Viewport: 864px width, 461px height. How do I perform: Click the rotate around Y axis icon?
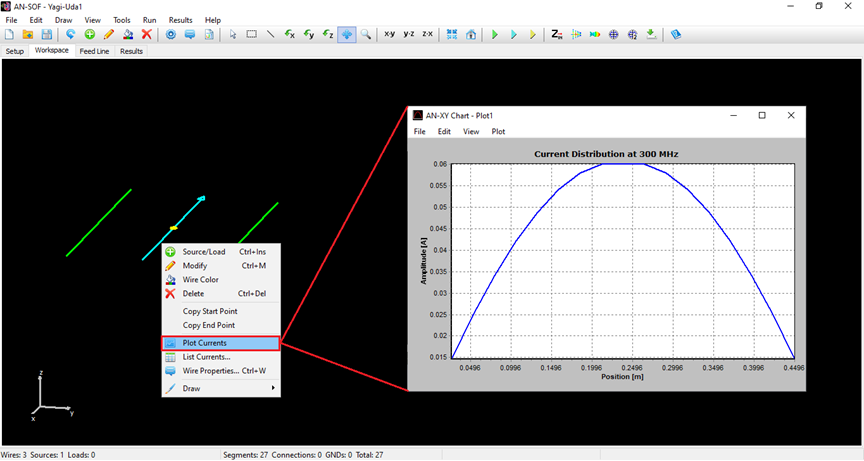point(309,34)
